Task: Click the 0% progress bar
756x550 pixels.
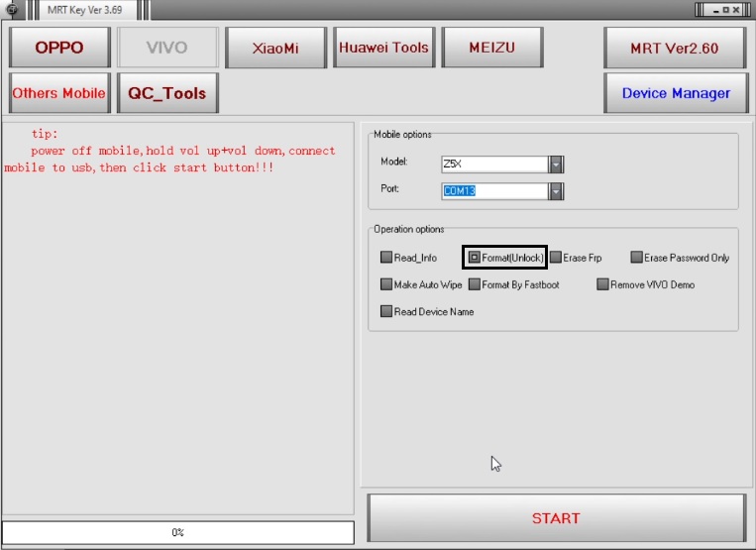Action: click(178, 532)
